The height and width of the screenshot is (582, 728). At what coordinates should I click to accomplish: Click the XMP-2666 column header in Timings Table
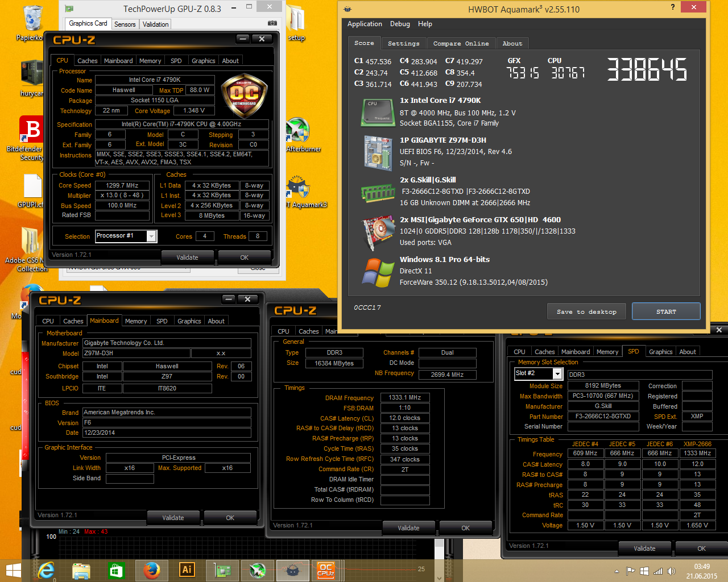(x=697, y=444)
